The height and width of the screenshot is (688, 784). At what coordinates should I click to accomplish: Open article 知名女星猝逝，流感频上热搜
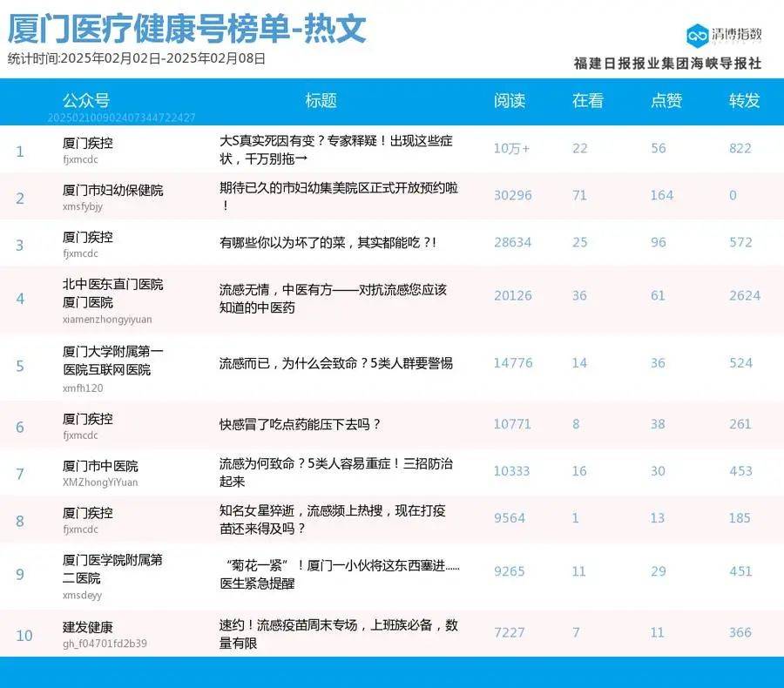tap(333, 519)
